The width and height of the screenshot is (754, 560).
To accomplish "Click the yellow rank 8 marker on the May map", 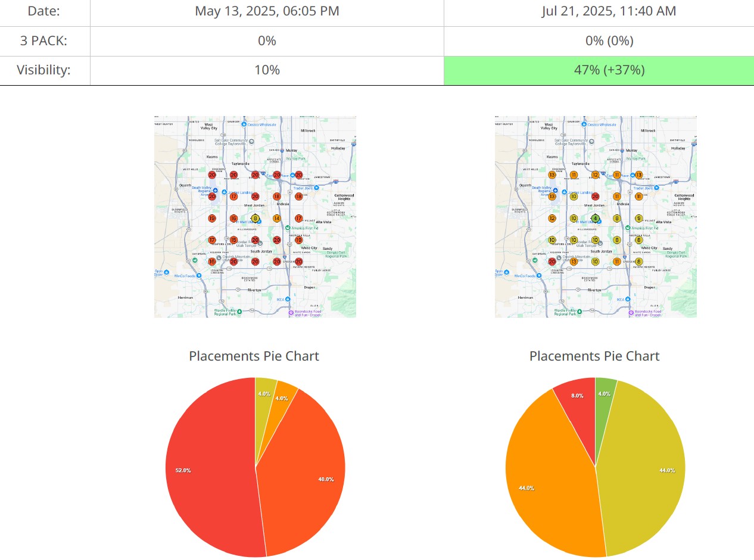I will 255,218.
